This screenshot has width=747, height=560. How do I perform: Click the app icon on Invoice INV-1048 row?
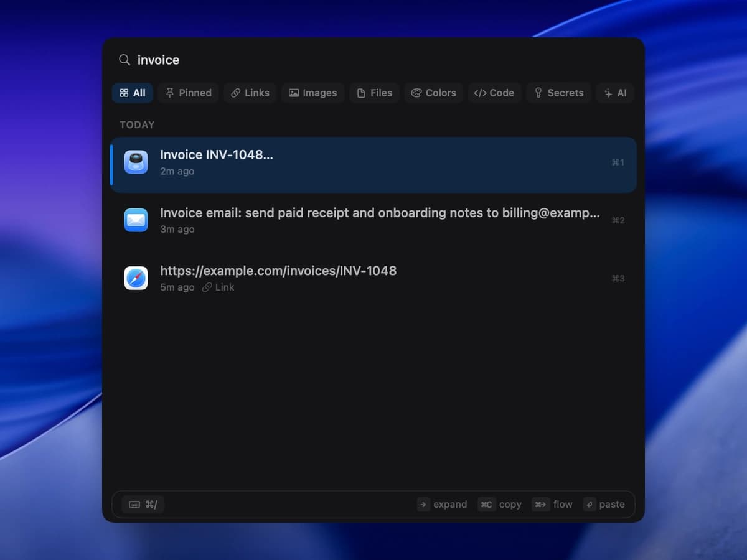(x=136, y=162)
